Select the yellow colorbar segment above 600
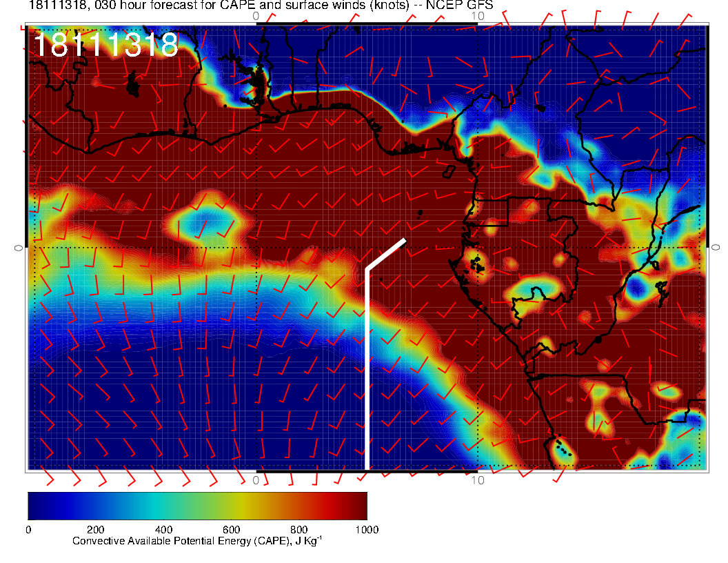728x563 pixels. tap(231, 506)
